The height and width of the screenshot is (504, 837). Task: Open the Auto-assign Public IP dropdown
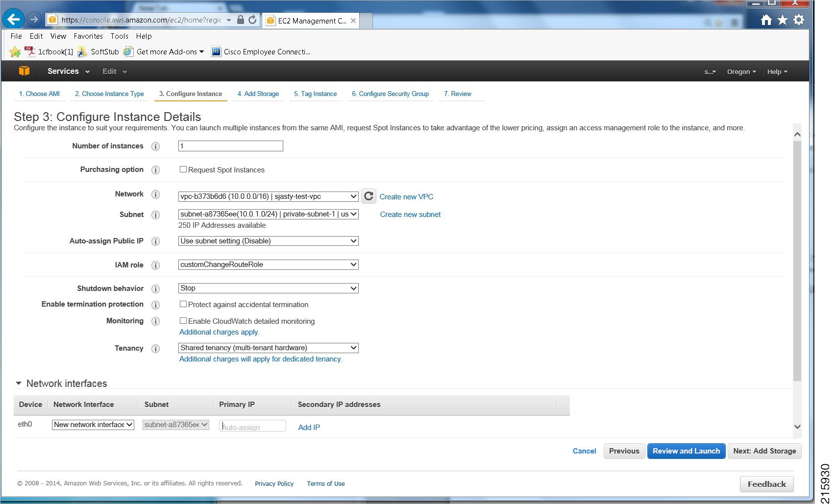pos(268,241)
